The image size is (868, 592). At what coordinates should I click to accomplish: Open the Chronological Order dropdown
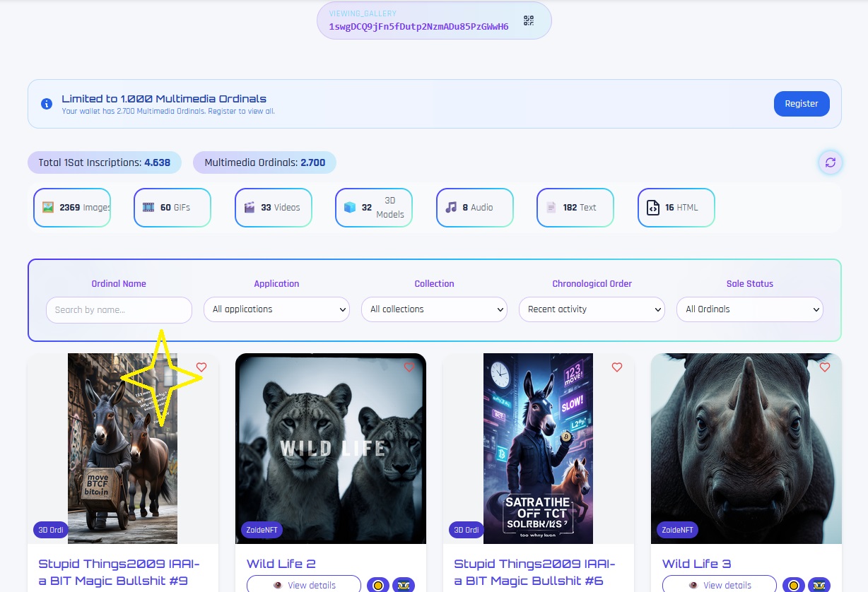[592, 309]
